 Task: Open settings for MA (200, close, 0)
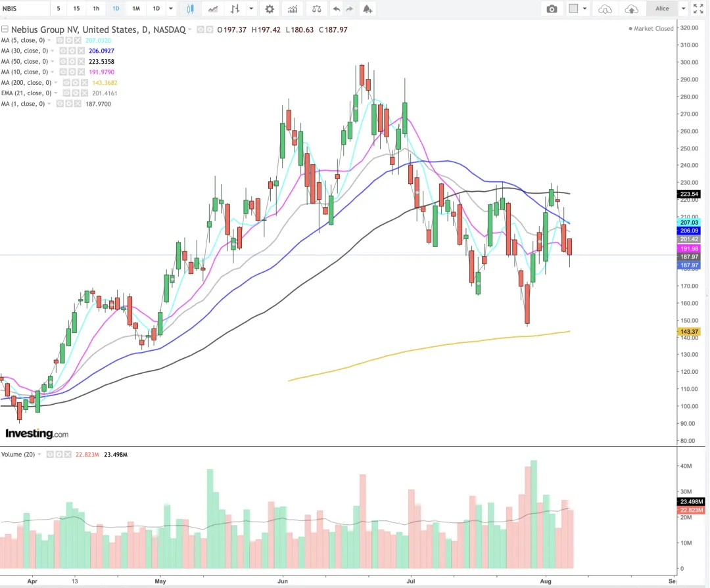(x=76, y=82)
